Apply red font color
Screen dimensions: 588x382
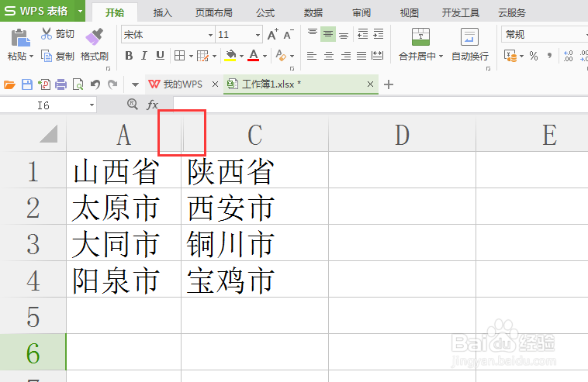pos(254,56)
